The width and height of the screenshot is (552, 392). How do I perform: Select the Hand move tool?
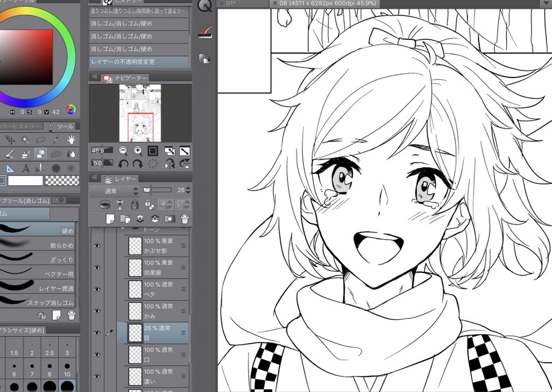click(71, 139)
